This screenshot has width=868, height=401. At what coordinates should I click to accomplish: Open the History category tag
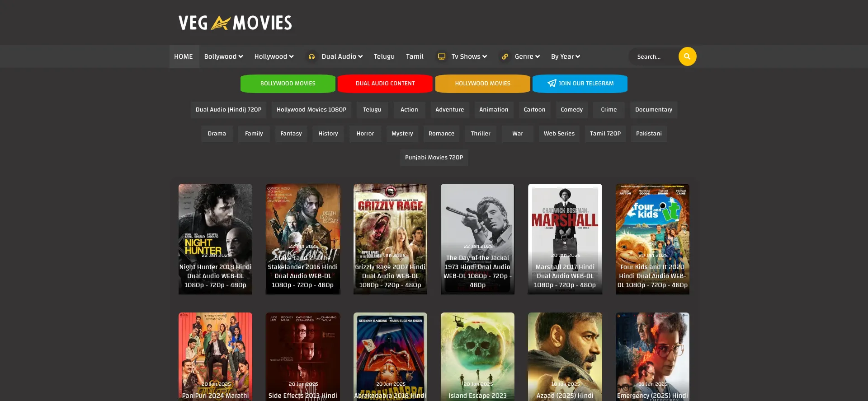pyautogui.click(x=328, y=134)
